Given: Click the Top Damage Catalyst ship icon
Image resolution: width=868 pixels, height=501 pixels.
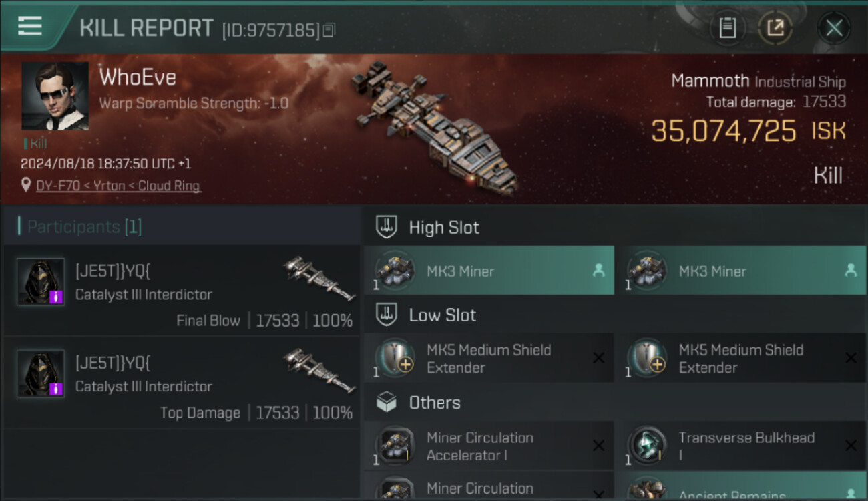Looking at the screenshot, I should coord(319,369).
